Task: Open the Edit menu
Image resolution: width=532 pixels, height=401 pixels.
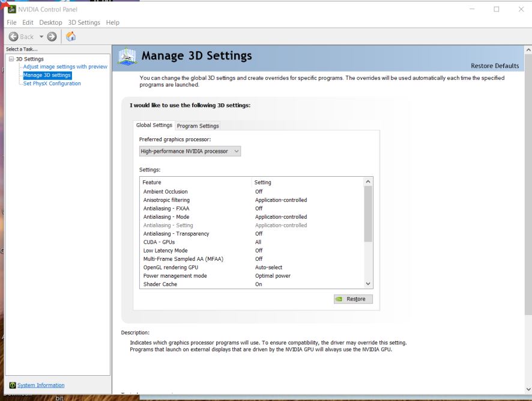Action: (x=28, y=22)
